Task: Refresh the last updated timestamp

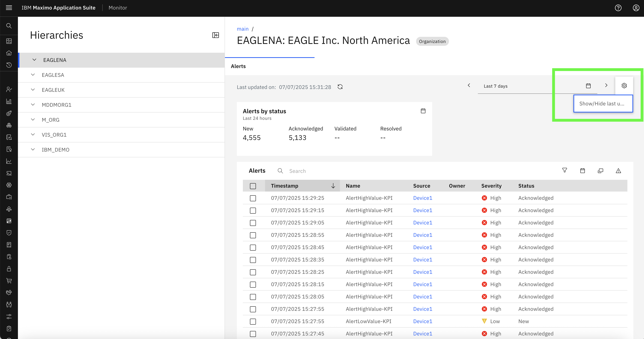Action: pyautogui.click(x=340, y=87)
